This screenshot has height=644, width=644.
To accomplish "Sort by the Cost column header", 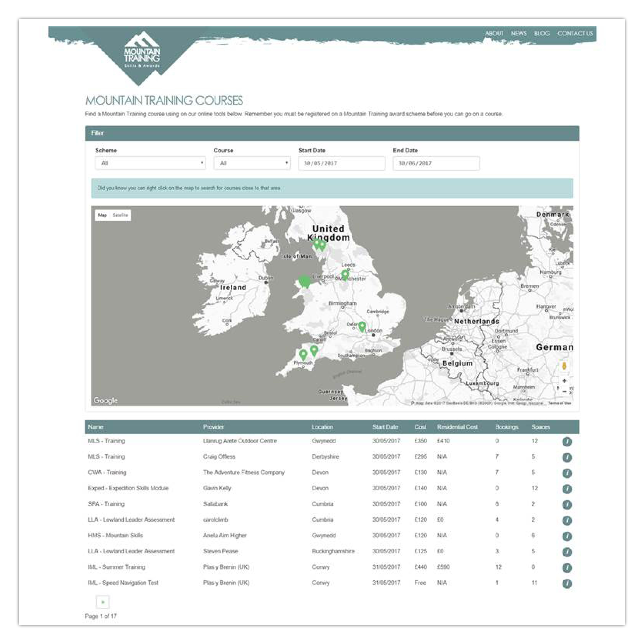I will tap(420, 427).
